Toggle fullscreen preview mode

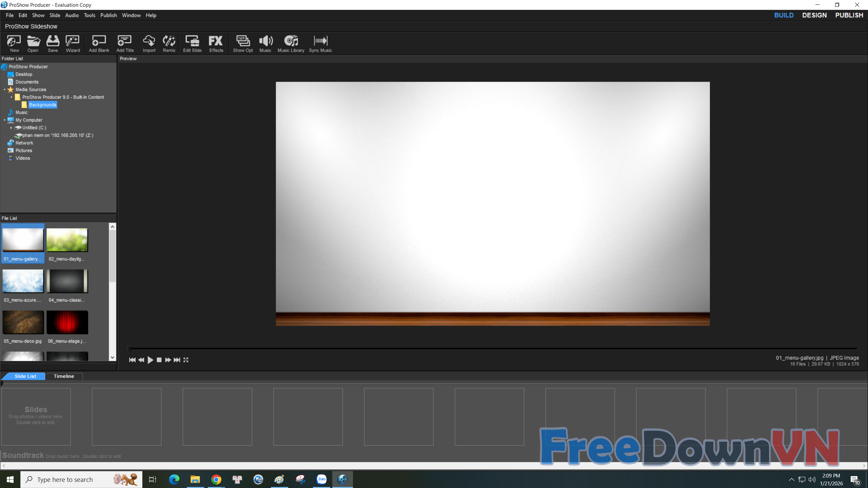point(186,360)
